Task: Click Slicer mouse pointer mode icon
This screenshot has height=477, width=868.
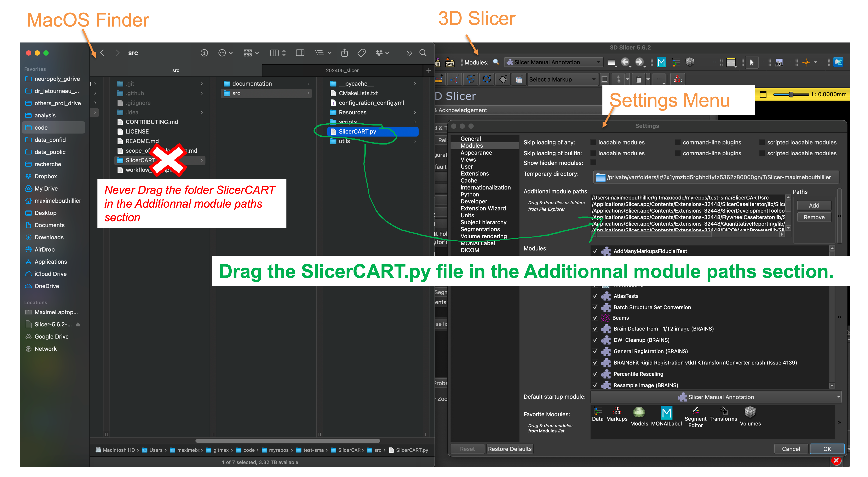Action: [x=752, y=62]
